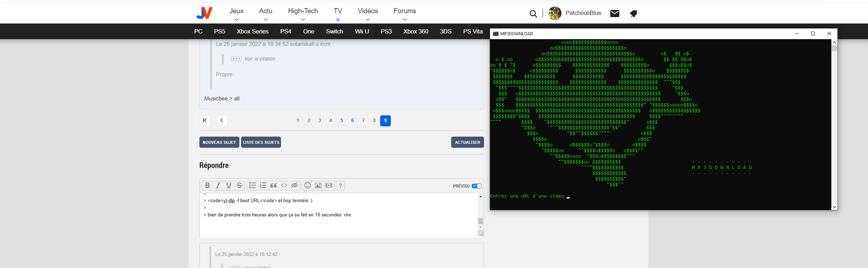Screen dimensions: 868x268
Task: Maximize the MP3DOWNLOAD console window
Action: click(813, 33)
